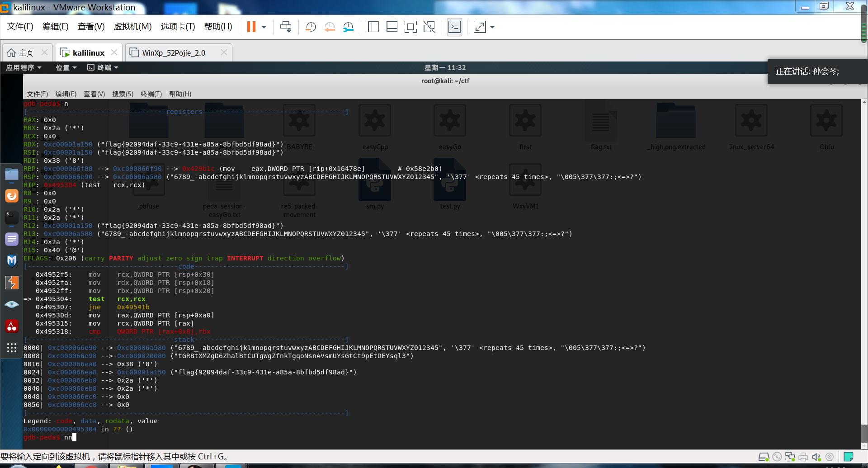Open the Files manager in the dock
This screenshot has width=868, height=468.
pos(11,174)
